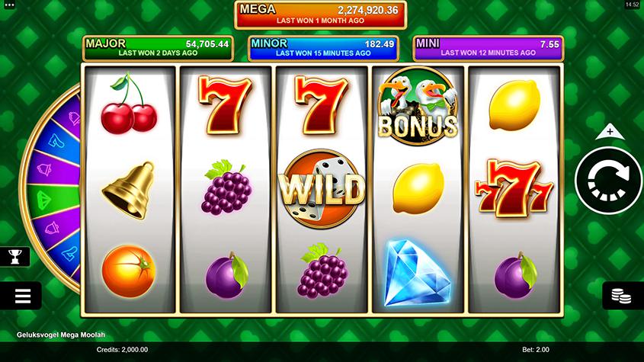Click the cherries symbol on first reel
Screen dimensions: 644x362
click(129, 104)
